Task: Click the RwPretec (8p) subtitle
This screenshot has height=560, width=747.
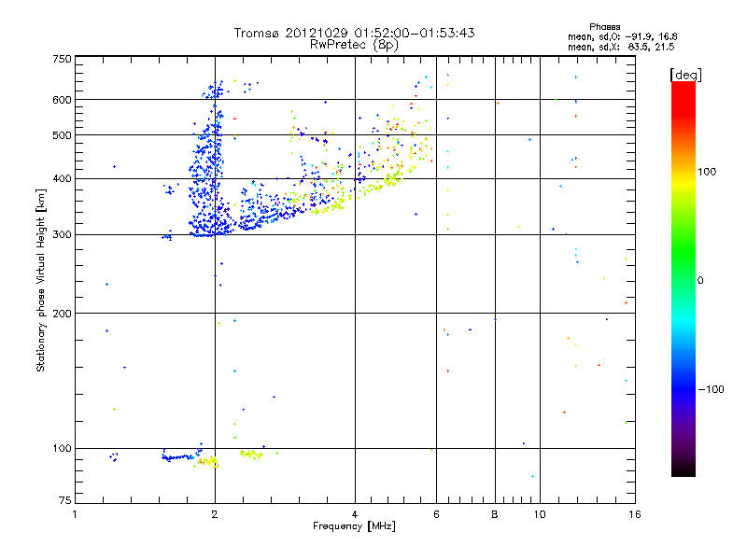Action: click(x=354, y=44)
